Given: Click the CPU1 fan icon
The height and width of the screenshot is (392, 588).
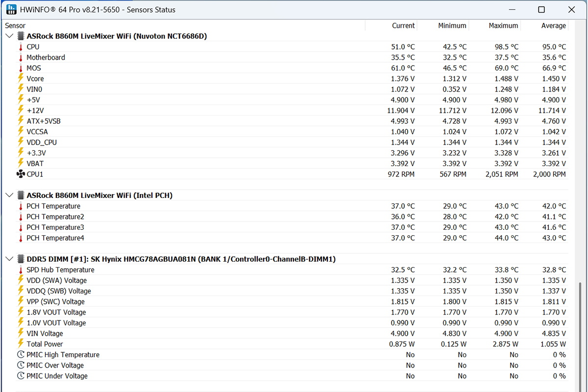Looking at the screenshot, I should pyautogui.click(x=21, y=174).
